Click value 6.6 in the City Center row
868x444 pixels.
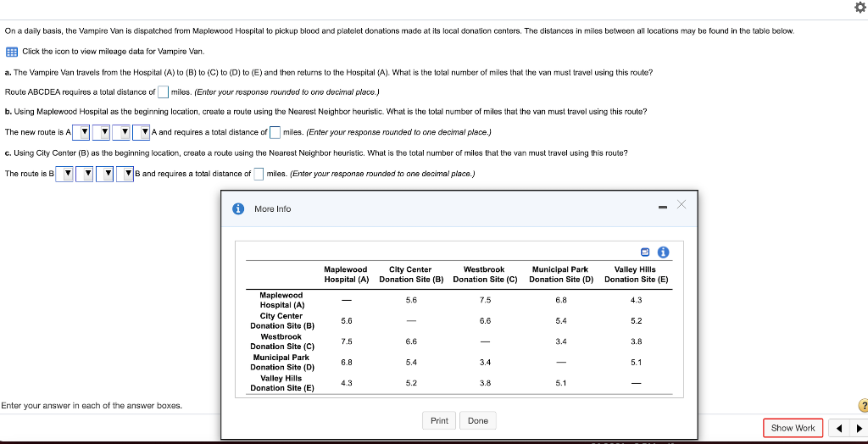point(485,321)
